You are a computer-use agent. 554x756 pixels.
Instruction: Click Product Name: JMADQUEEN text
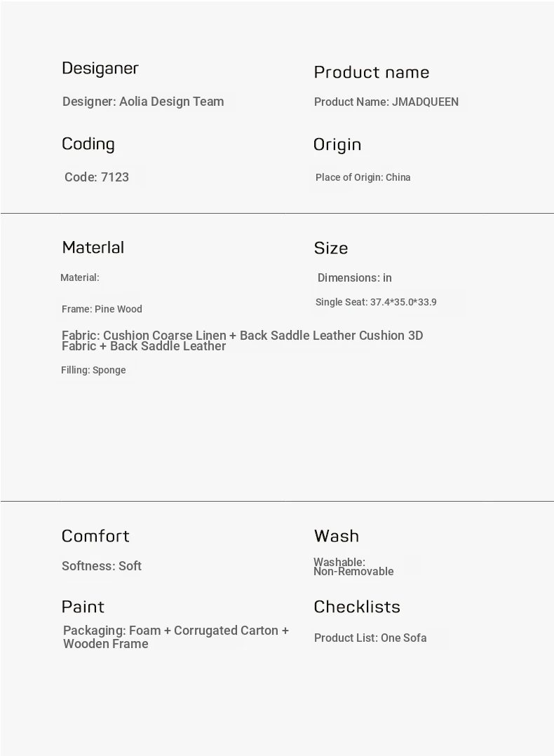click(x=386, y=102)
